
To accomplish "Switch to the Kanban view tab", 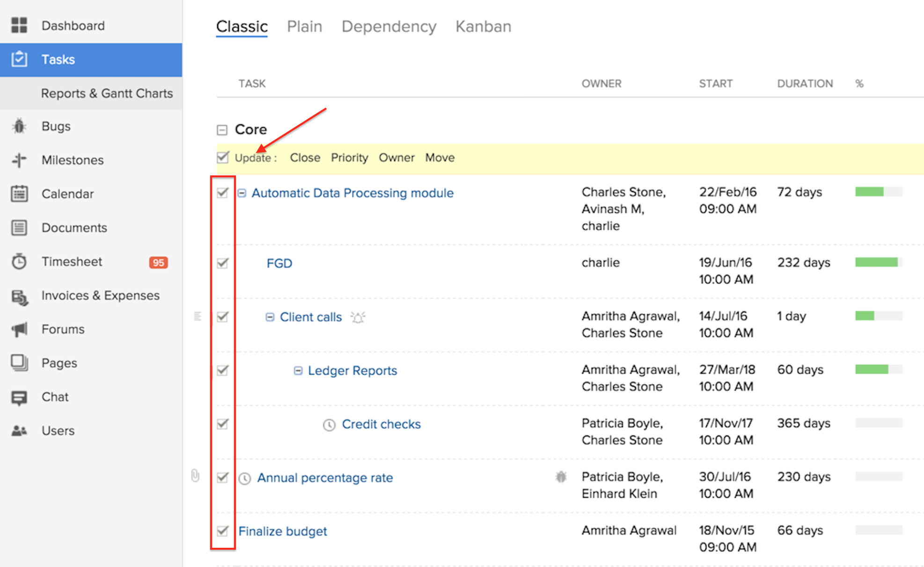I will pyautogui.click(x=483, y=27).
